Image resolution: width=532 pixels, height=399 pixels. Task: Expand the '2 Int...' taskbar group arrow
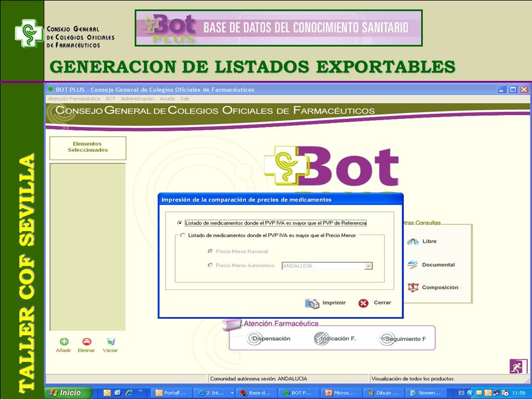click(x=232, y=393)
